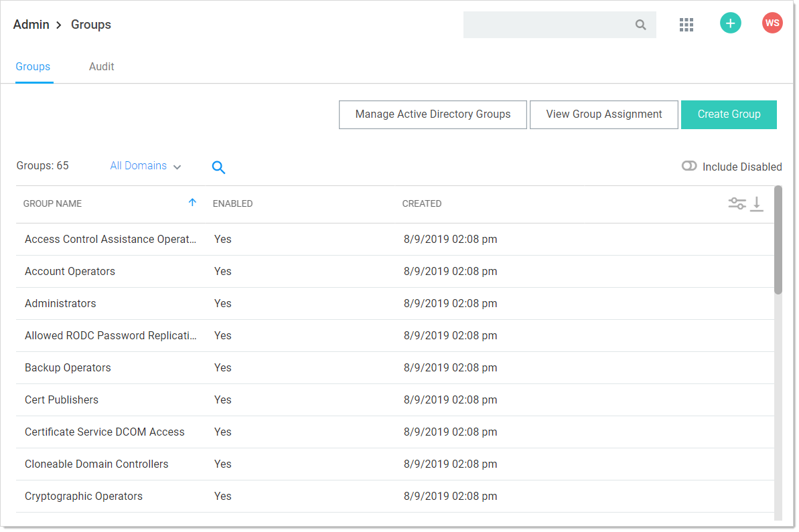Click the Group Name sort arrow
The height and width of the screenshot is (532, 799).
[192, 203]
